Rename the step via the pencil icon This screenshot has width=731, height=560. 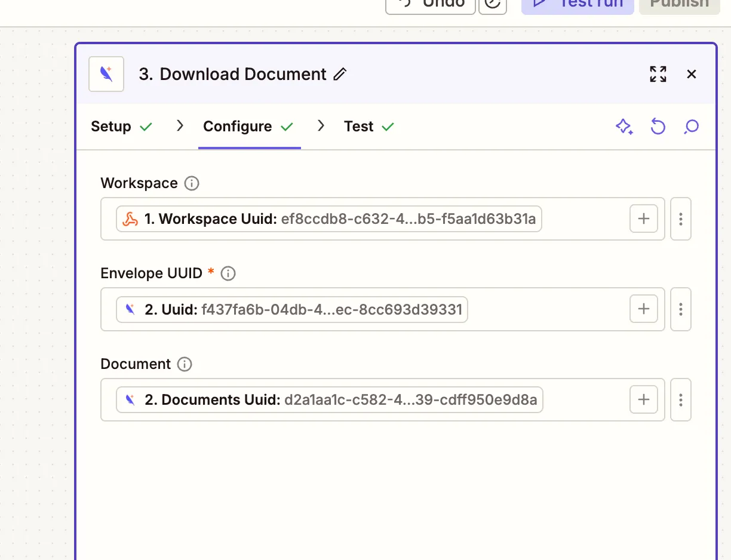(x=339, y=74)
